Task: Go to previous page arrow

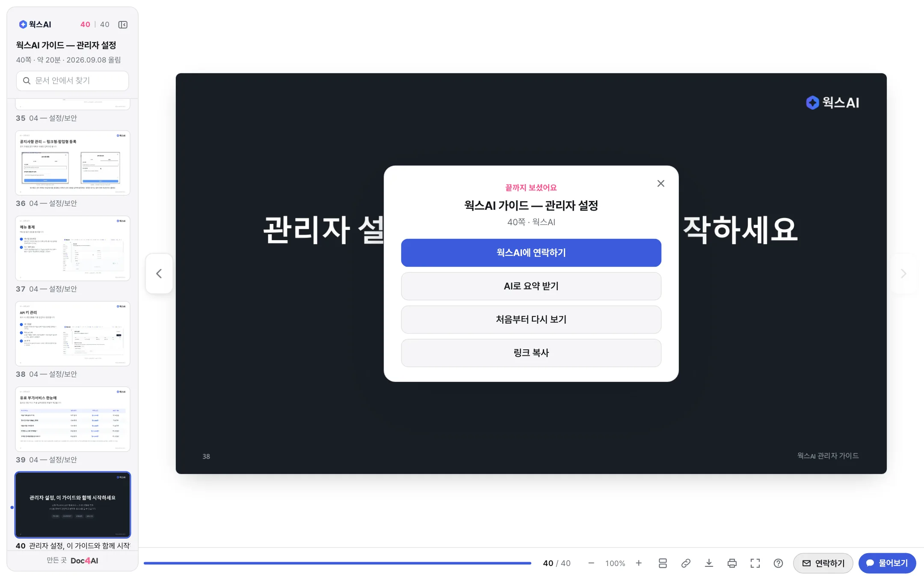Action: 159,274
